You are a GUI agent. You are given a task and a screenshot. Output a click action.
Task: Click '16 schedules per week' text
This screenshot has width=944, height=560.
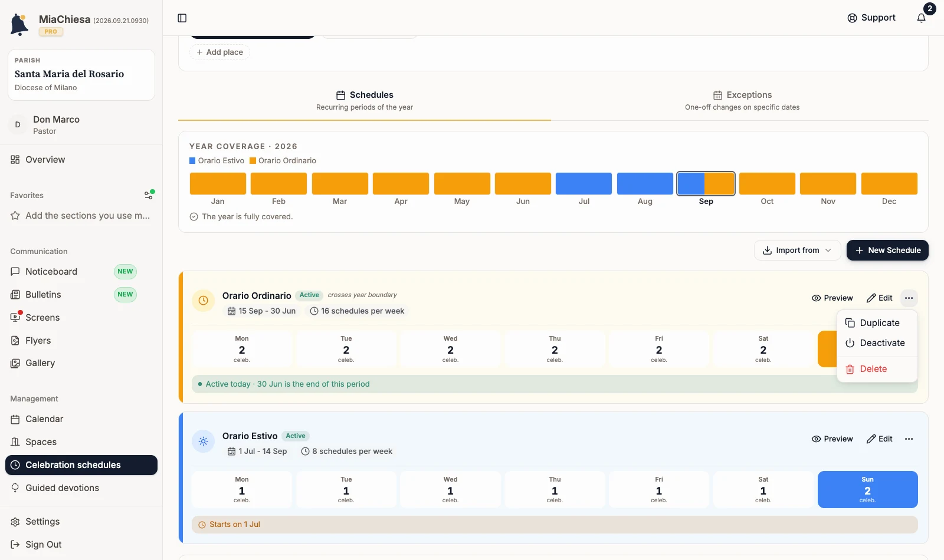coord(362,311)
